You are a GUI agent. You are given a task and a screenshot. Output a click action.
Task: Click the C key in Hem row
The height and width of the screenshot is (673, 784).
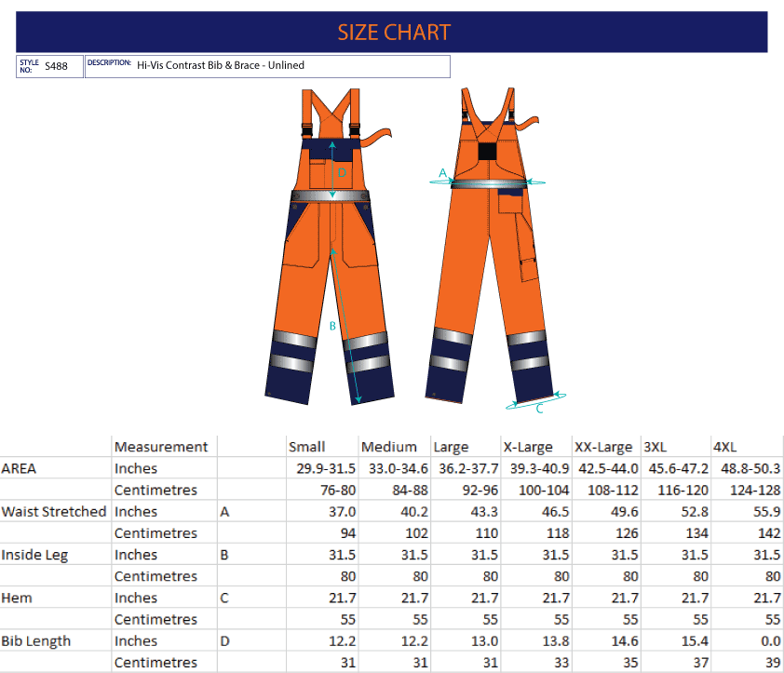tap(224, 598)
